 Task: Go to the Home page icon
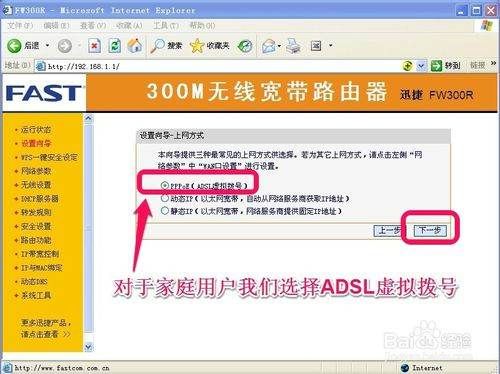pos(135,46)
